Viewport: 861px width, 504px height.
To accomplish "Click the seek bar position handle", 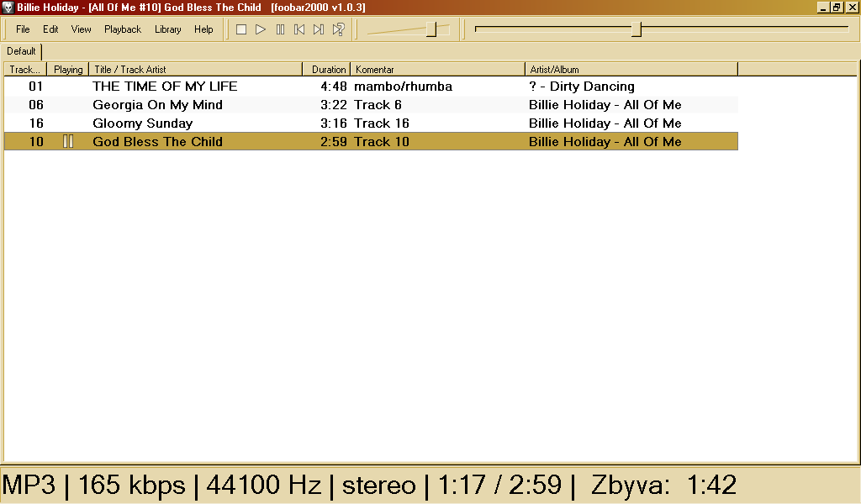I will tap(637, 29).
